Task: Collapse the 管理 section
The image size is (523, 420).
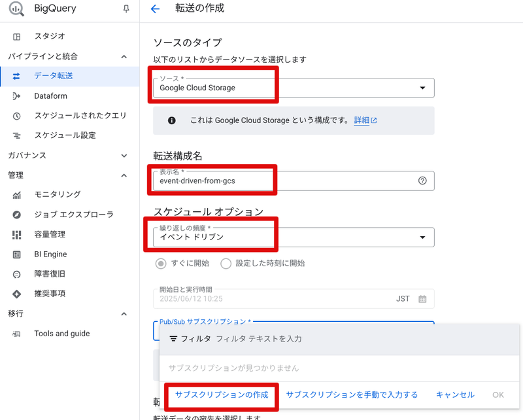Action: [x=124, y=175]
